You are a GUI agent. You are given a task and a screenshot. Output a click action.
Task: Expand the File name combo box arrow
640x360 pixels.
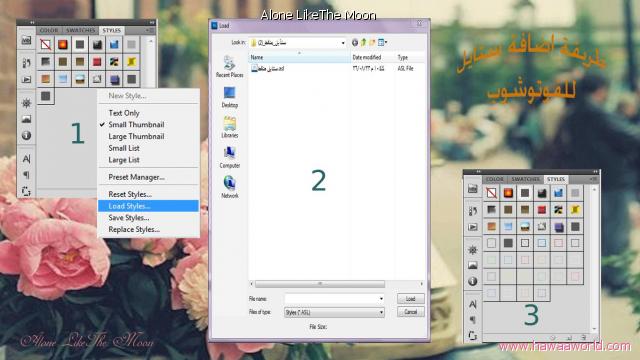[x=381, y=299]
